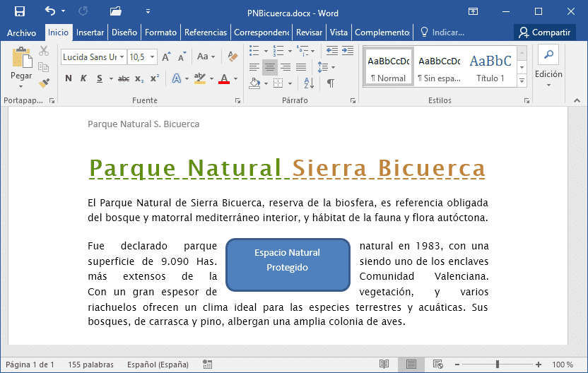Click the Cut scissors icon
This screenshot has width=588, height=373.
coord(44,51)
